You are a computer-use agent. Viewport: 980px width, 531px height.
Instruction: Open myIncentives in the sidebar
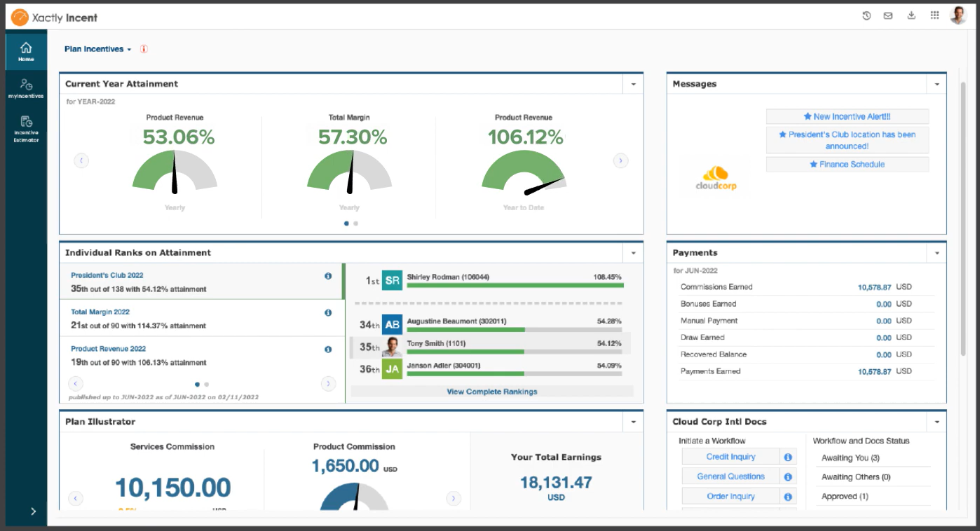(26, 88)
